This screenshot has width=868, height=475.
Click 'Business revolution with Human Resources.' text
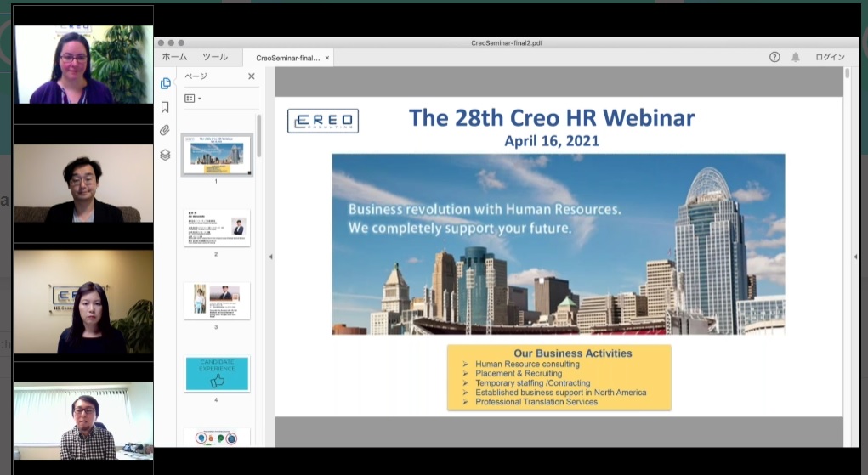click(485, 209)
